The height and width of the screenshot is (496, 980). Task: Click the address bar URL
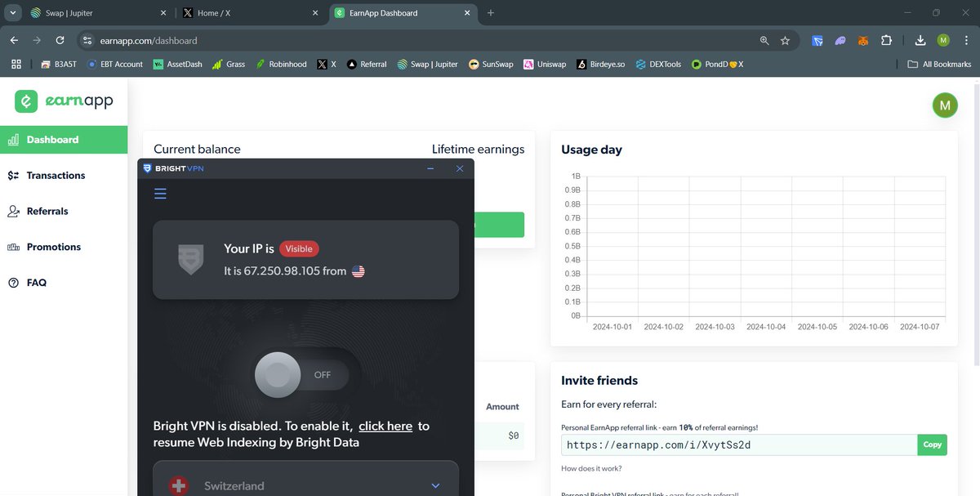coord(149,40)
